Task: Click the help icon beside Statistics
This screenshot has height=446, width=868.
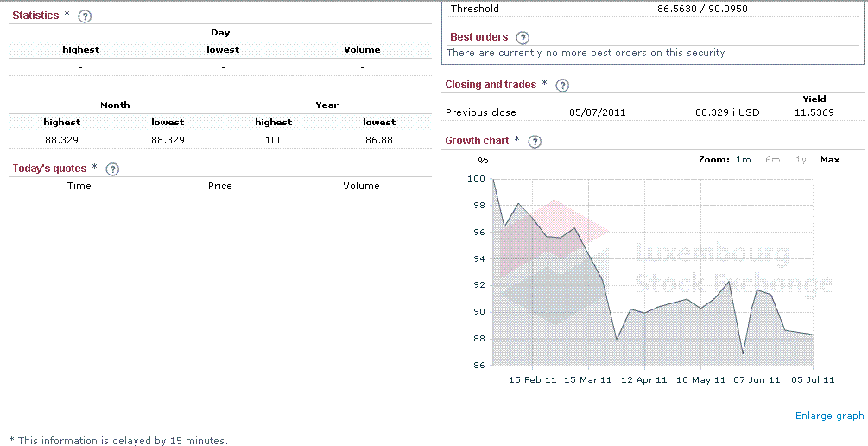Action: click(84, 16)
